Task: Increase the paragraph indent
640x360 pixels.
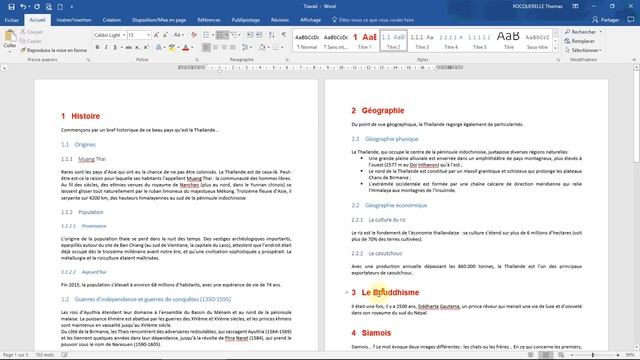Action: [259, 35]
